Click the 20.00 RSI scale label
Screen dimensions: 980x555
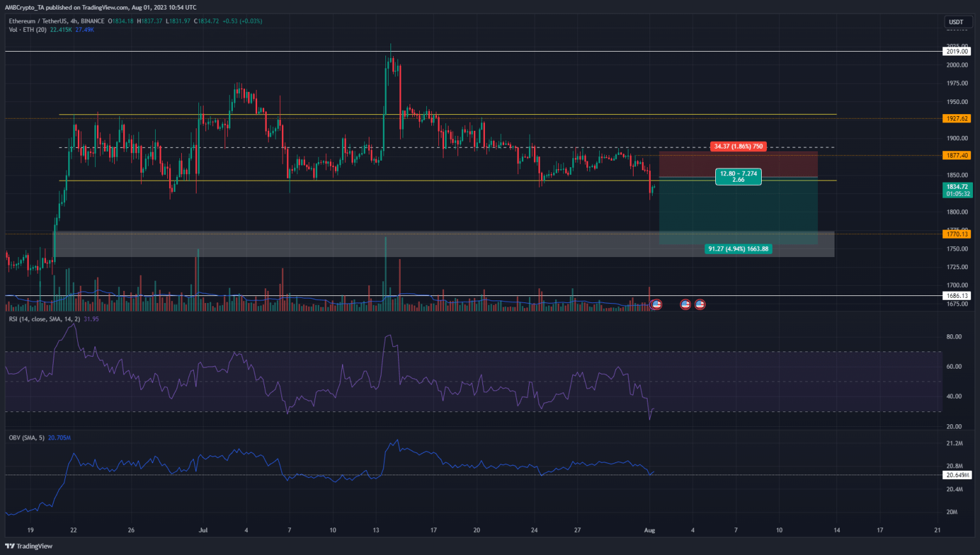click(954, 427)
